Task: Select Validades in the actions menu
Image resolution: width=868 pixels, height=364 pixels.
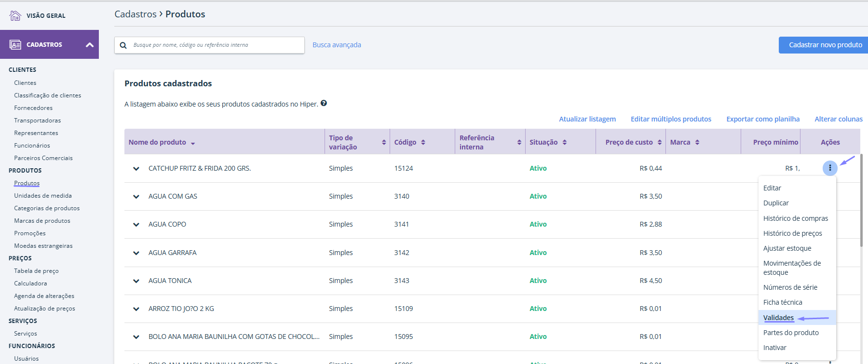Action: (x=778, y=318)
